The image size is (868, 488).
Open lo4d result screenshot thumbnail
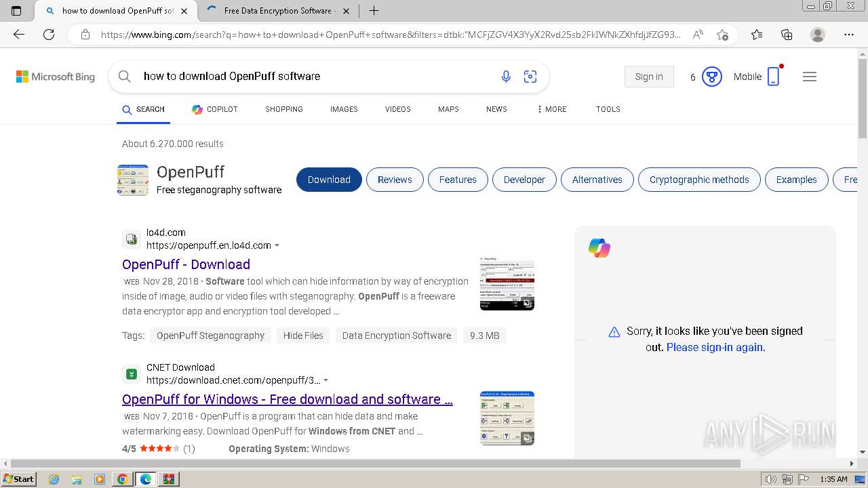(x=507, y=283)
